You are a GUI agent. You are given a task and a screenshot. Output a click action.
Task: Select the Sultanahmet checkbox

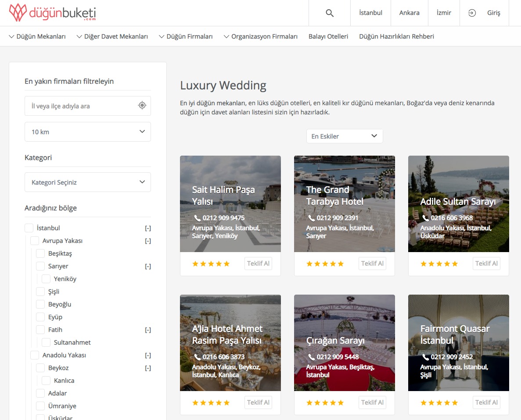pyautogui.click(x=46, y=342)
